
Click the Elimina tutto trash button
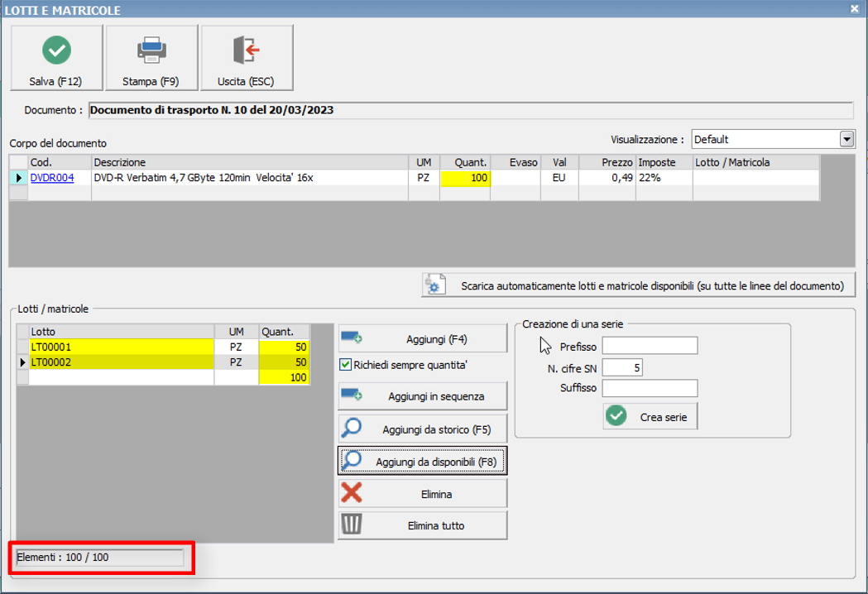pos(422,525)
